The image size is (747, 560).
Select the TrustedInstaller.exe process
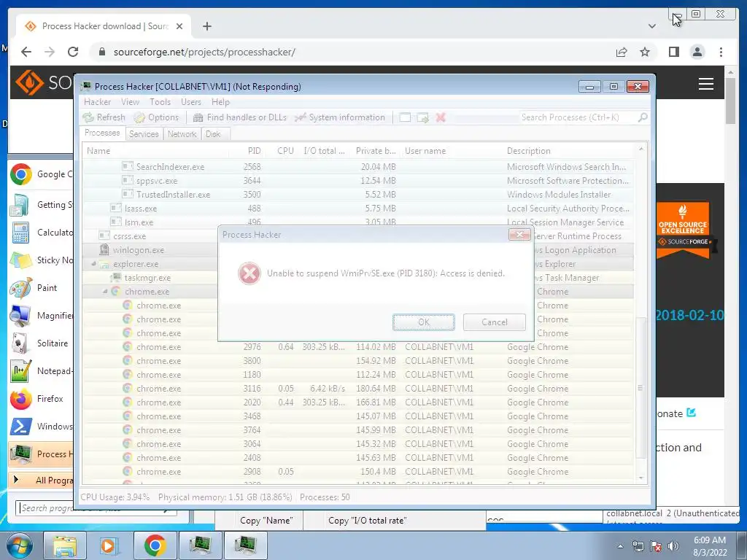click(358, 194)
